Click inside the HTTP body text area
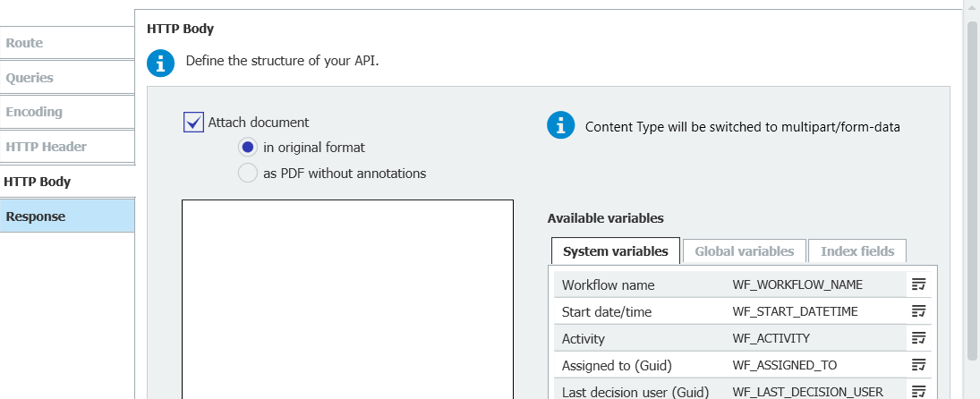Viewport: 980px width, 399px height. coord(347,299)
